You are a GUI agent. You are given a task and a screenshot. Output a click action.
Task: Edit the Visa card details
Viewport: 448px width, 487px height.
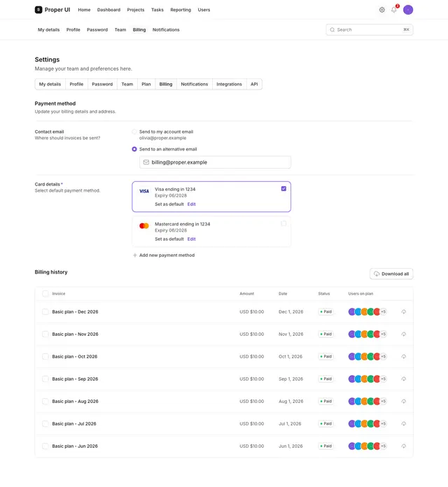point(191,204)
